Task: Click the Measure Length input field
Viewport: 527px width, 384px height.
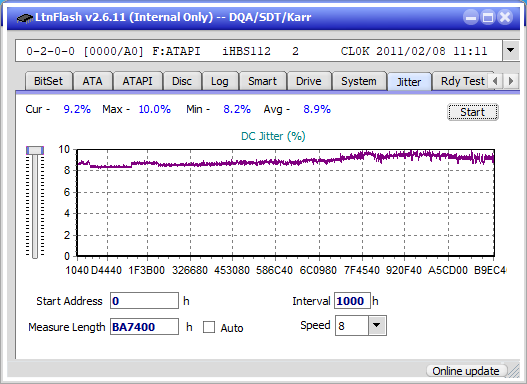Action: click(145, 327)
